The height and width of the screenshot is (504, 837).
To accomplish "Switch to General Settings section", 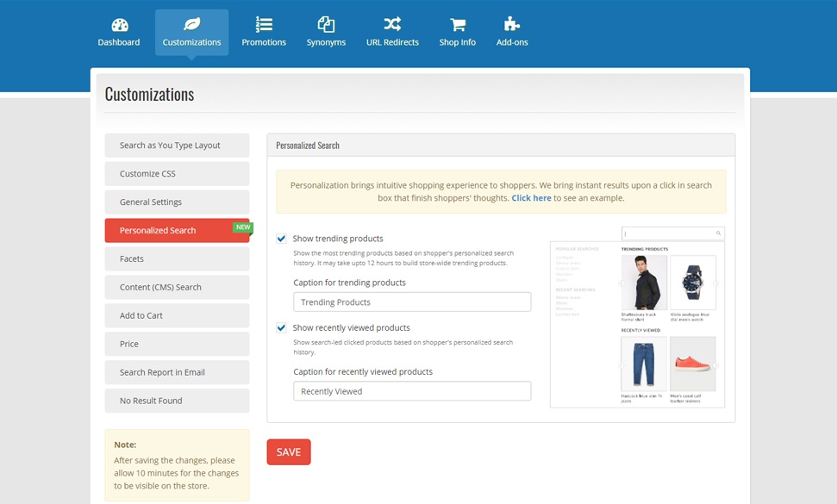I will pyautogui.click(x=177, y=202).
